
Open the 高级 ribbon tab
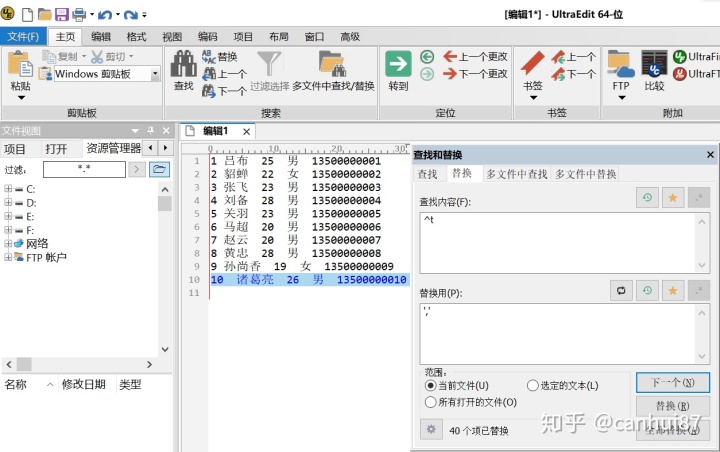(x=350, y=37)
